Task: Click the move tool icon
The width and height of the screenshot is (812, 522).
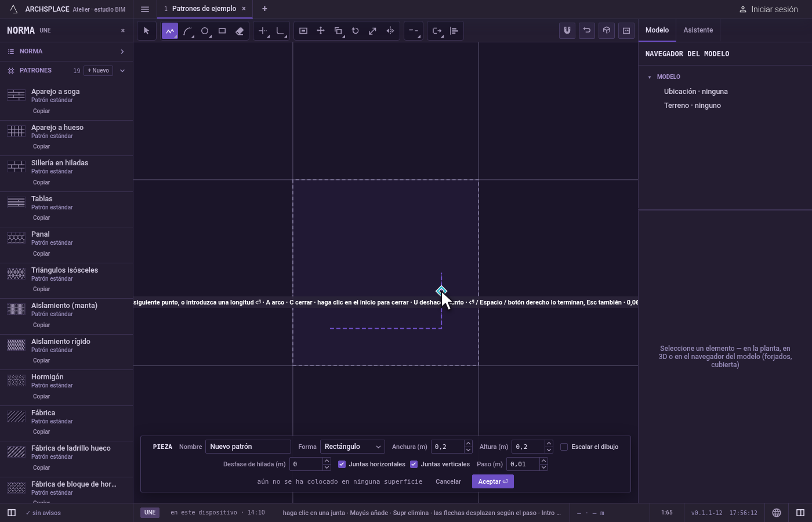Action: click(321, 31)
